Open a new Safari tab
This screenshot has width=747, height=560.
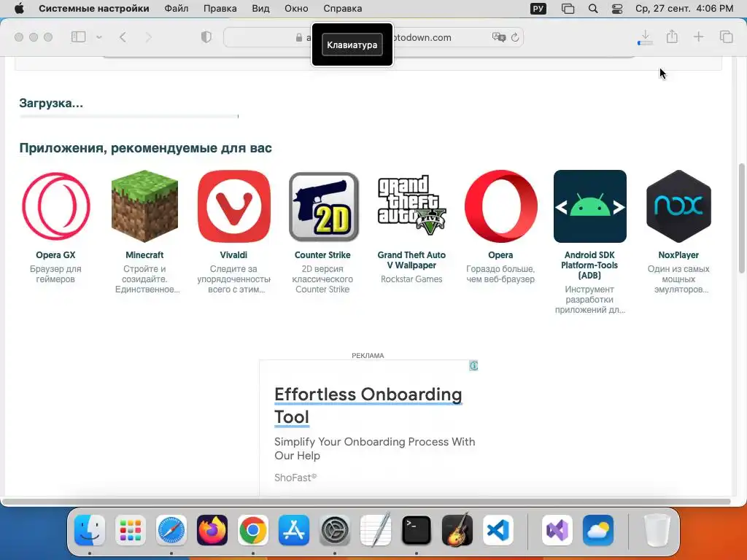pyautogui.click(x=698, y=36)
